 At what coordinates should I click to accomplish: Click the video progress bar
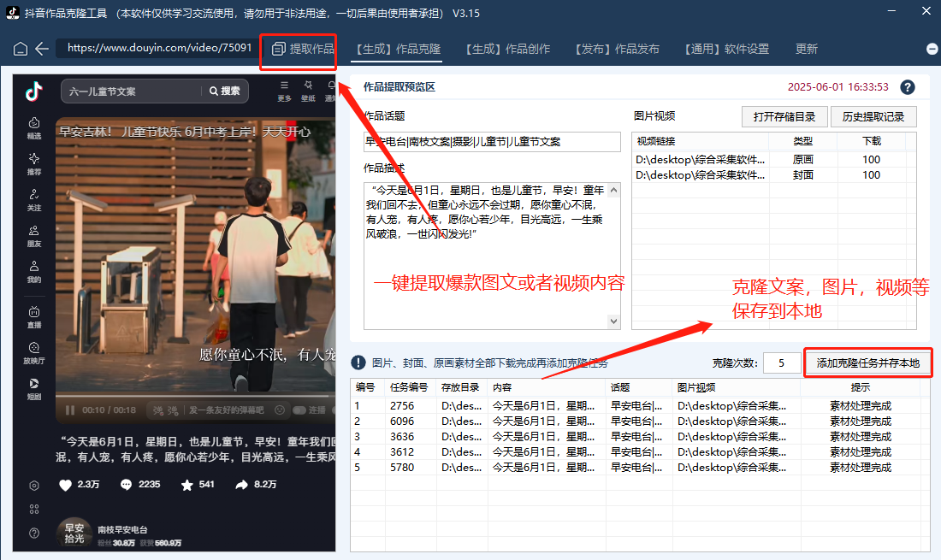[192, 395]
